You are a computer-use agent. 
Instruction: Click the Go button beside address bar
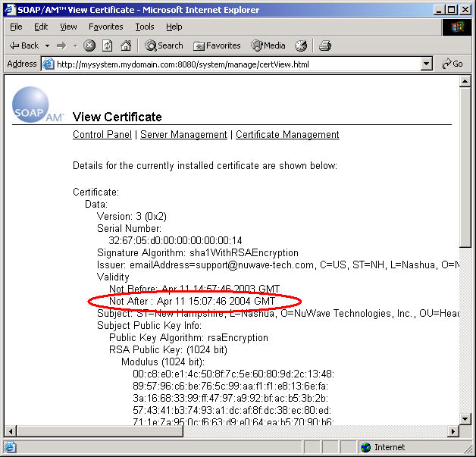(453, 64)
